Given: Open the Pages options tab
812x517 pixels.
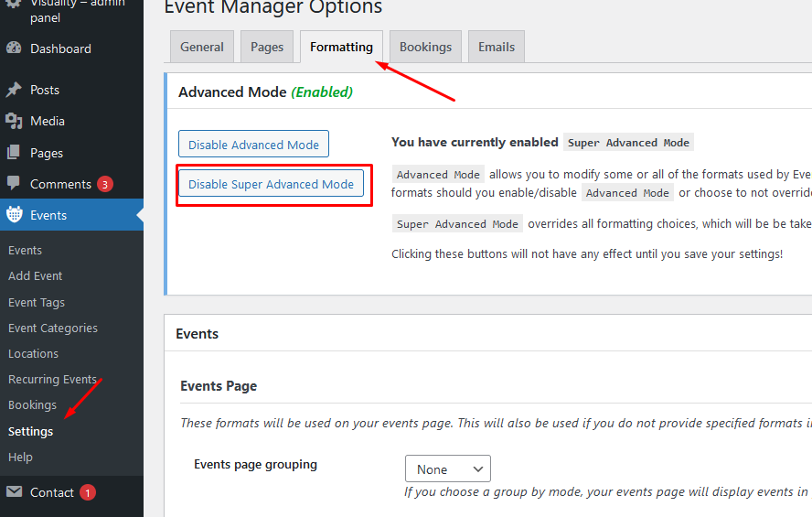Looking at the screenshot, I should point(267,47).
